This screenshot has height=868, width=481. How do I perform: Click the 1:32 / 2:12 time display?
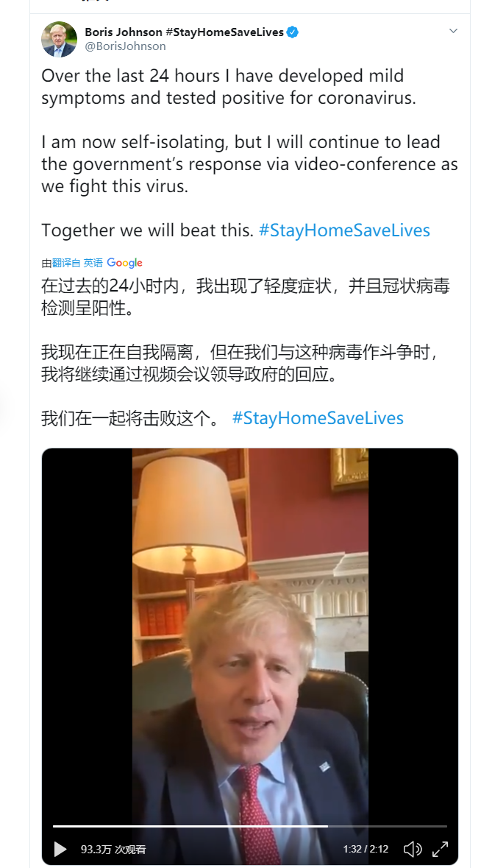point(366,849)
